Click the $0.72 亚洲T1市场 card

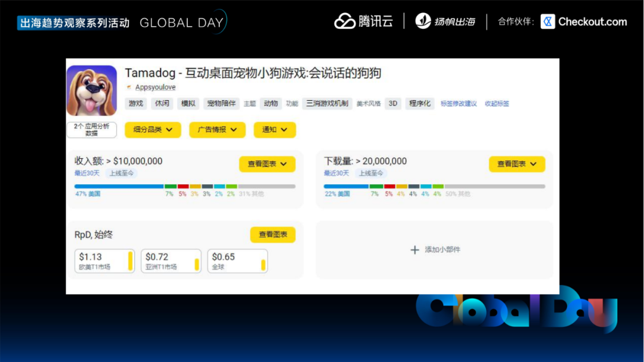coord(171,261)
